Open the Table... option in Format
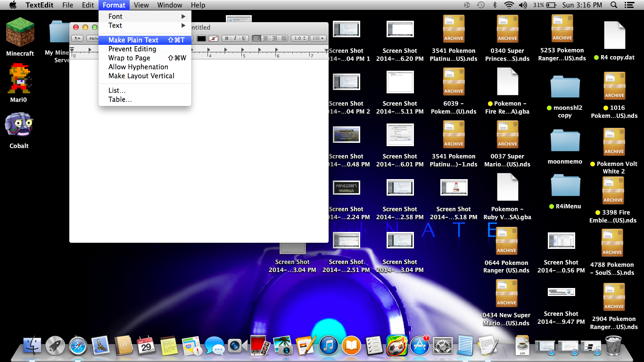The image size is (644, 362). 145,99
